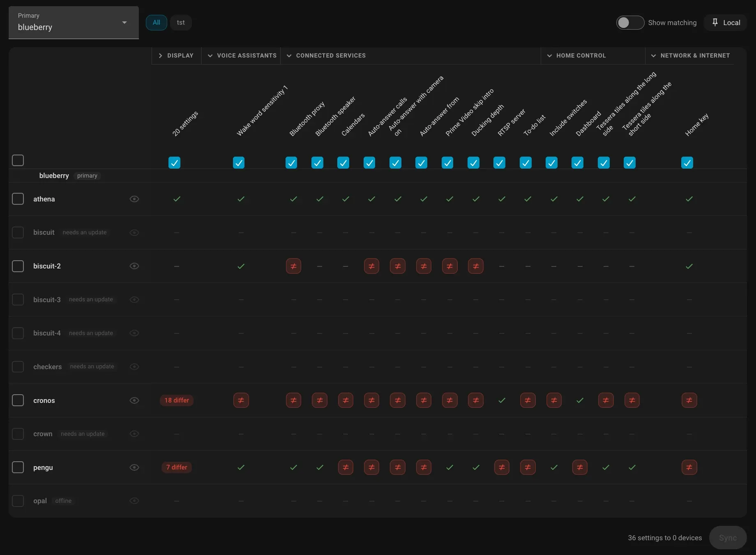This screenshot has height=555, width=756.
Task: Click differ icon for biscuit-2 Auto-answer calls
Action: click(371, 266)
